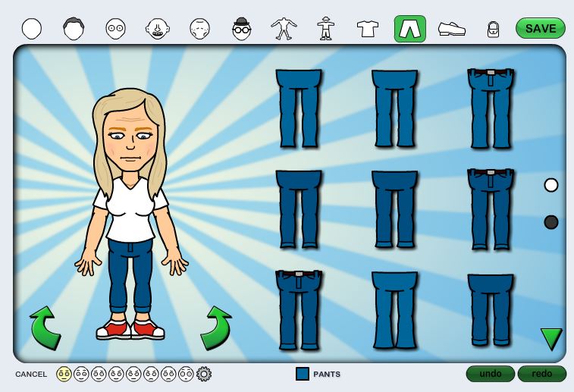Open the shirt tops category
574x392 pixels.
[x=368, y=29]
